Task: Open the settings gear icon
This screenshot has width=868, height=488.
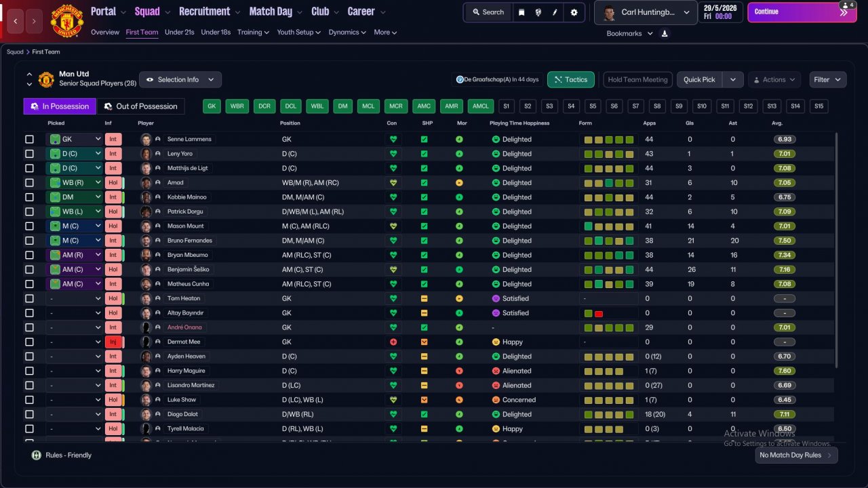Action: pos(574,12)
